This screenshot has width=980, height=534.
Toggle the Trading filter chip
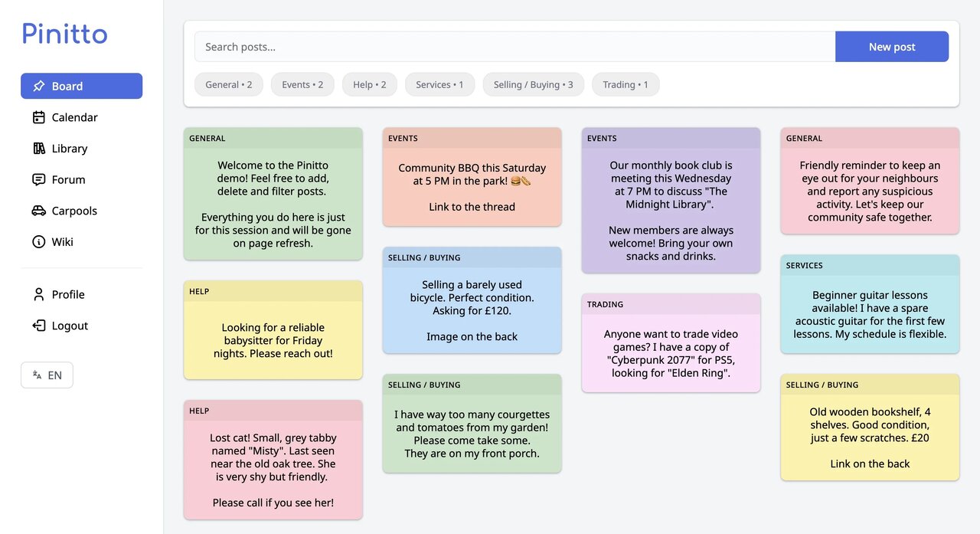pyautogui.click(x=625, y=84)
